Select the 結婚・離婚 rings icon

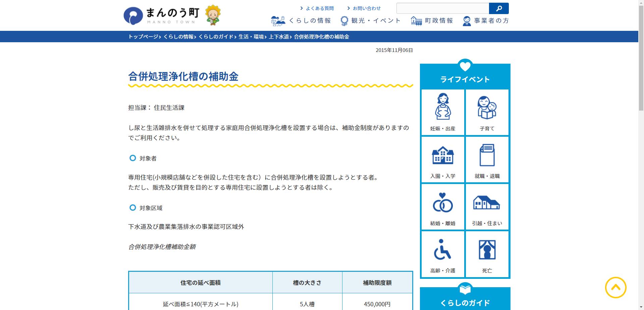442,207
